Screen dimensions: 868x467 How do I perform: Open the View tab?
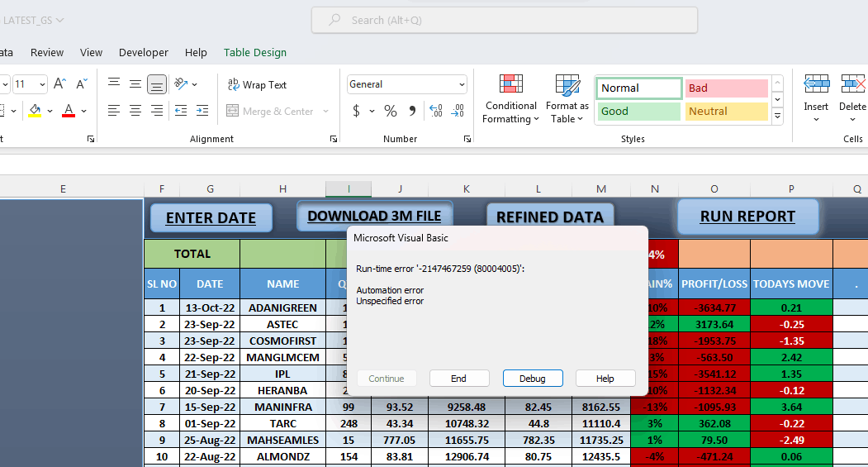91,53
